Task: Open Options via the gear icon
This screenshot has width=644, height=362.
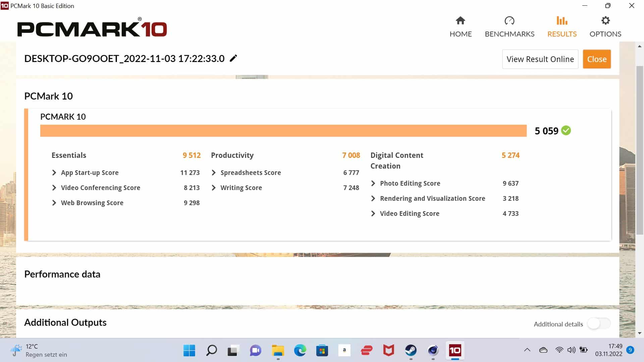Action: click(605, 21)
